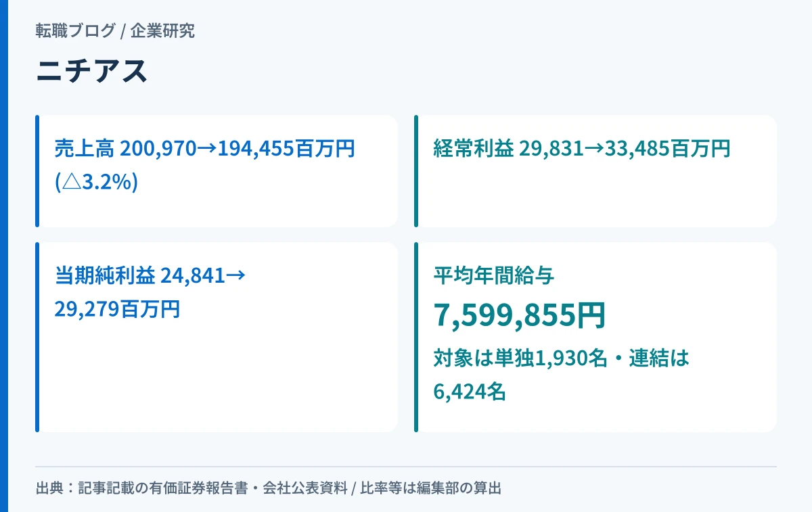Click the (△3.2%) change figure
Screen dimensions: 812x512
coord(96,182)
